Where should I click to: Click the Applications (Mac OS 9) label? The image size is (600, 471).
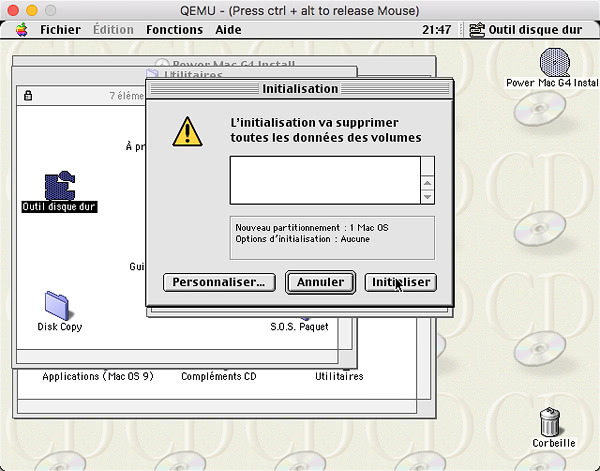click(x=98, y=376)
